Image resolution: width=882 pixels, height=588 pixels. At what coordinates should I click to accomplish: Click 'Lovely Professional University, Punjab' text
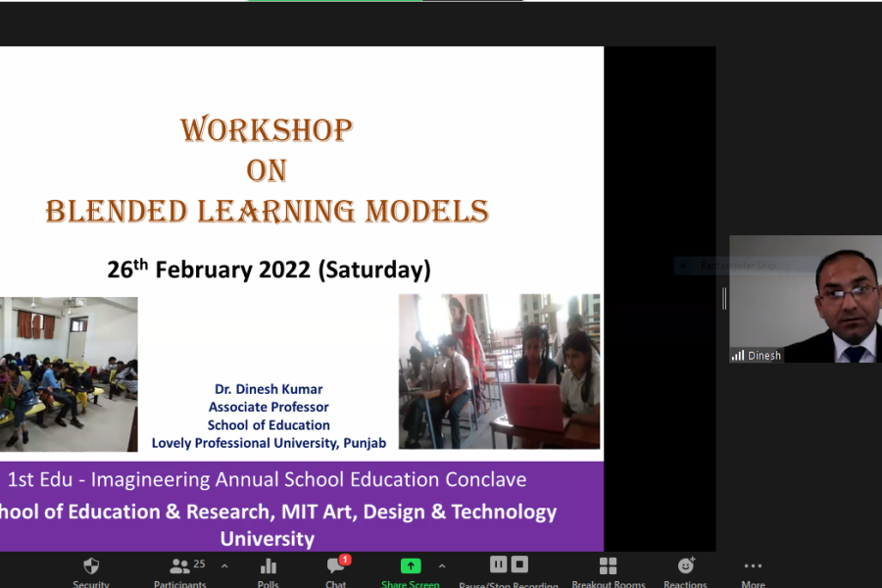[x=269, y=443]
